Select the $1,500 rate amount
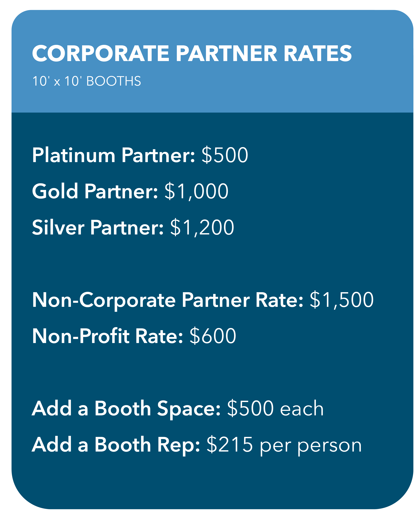 pyautogui.click(x=342, y=300)
